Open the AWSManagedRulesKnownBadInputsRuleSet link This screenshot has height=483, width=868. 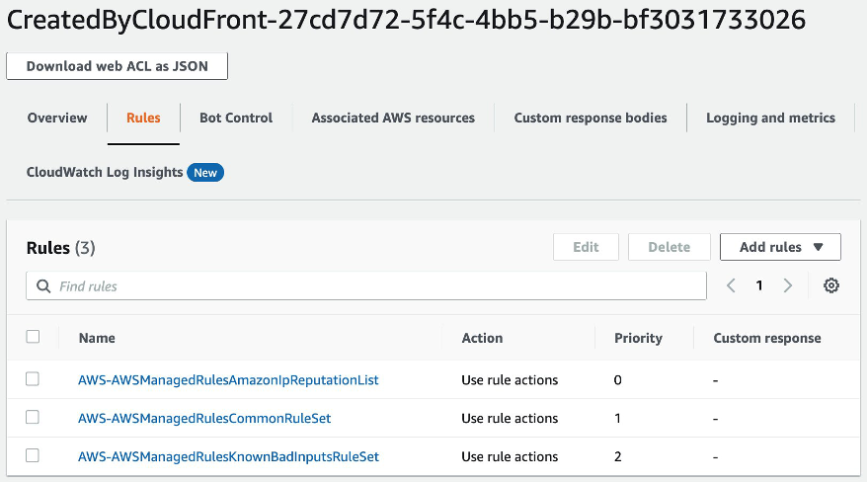[228, 456]
